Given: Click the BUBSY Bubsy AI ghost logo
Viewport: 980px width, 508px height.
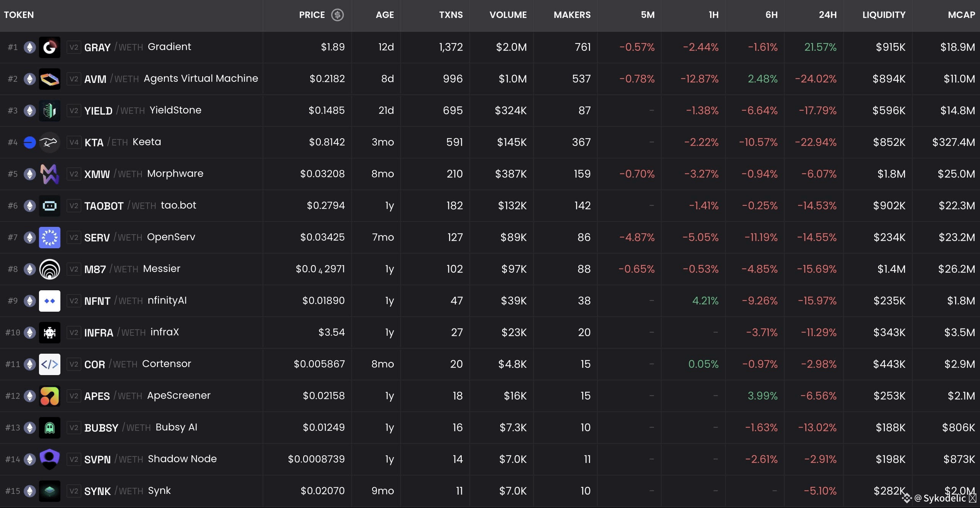Looking at the screenshot, I should point(50,428).
